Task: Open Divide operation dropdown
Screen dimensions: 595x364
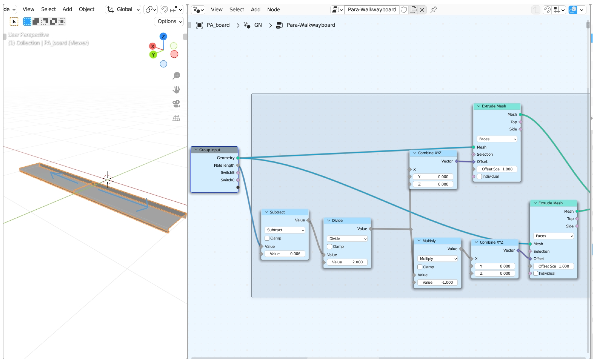Action: click(x=347, y=239)
